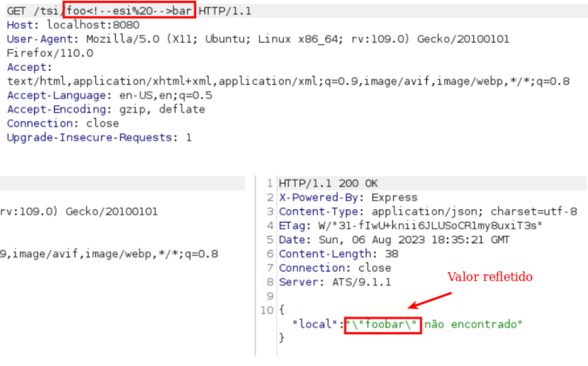Click the highlighted foo<!--esi%20-->bar payload in the request
The height and width of the screenshot is (366, 588).
coord(129,10)
